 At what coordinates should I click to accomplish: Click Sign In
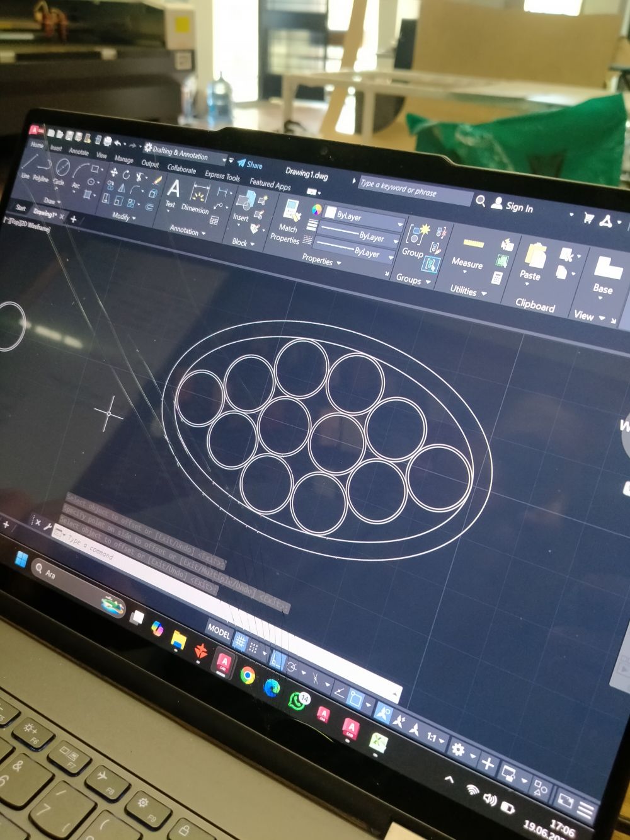pyautogui.click(x=512, y=206)
